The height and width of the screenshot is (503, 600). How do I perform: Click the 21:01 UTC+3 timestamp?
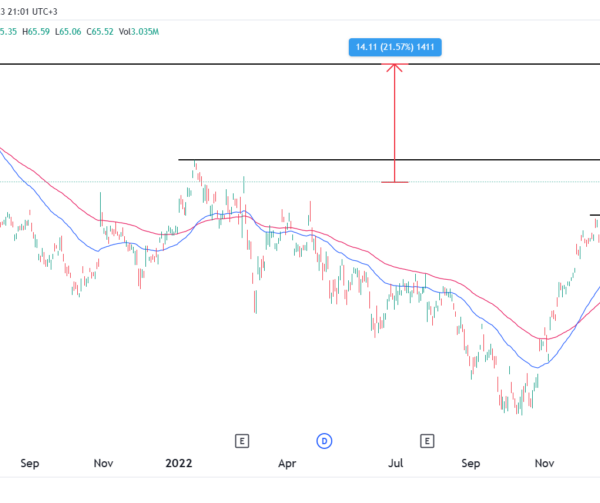32,12
